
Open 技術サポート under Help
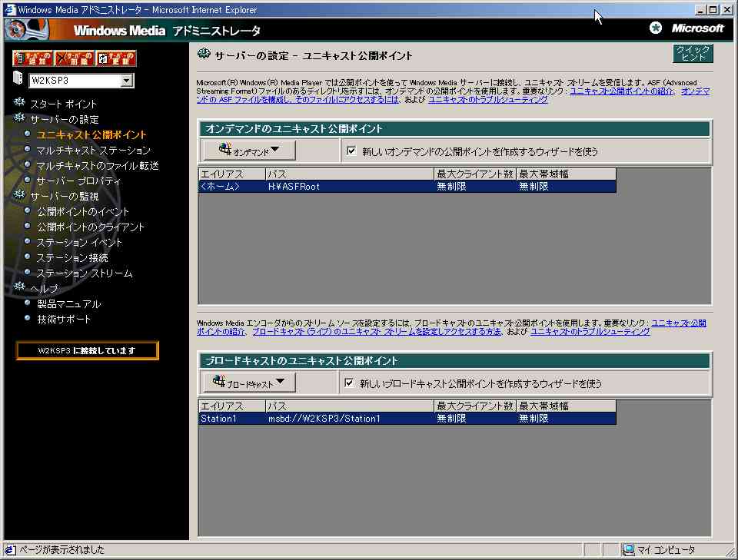pyautogui.click(x=64, y=320)
